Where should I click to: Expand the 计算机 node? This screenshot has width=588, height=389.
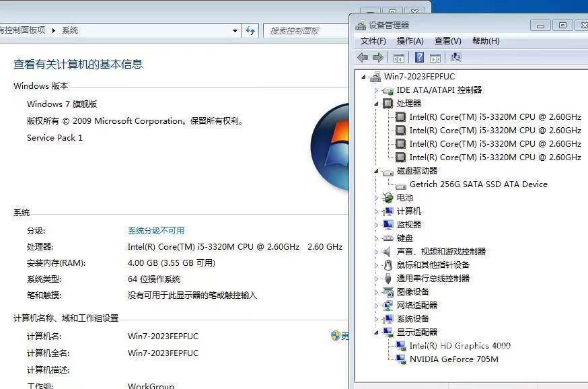[x=376, y=211]
